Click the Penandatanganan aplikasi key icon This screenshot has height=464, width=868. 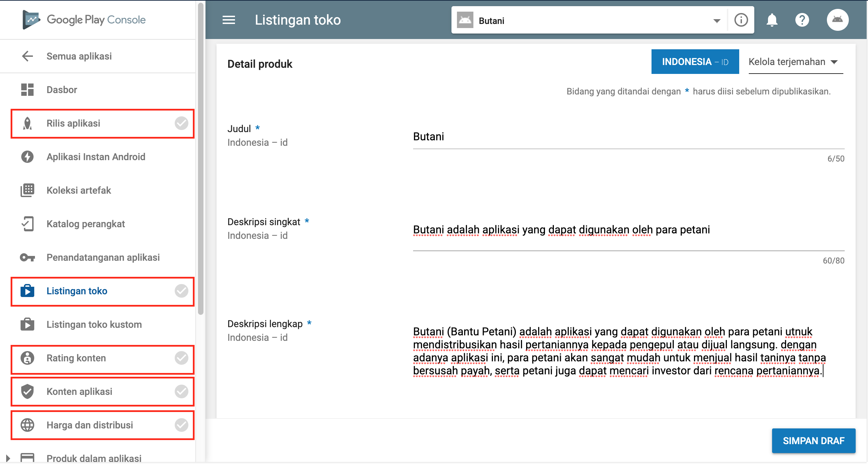click(27, 257)
